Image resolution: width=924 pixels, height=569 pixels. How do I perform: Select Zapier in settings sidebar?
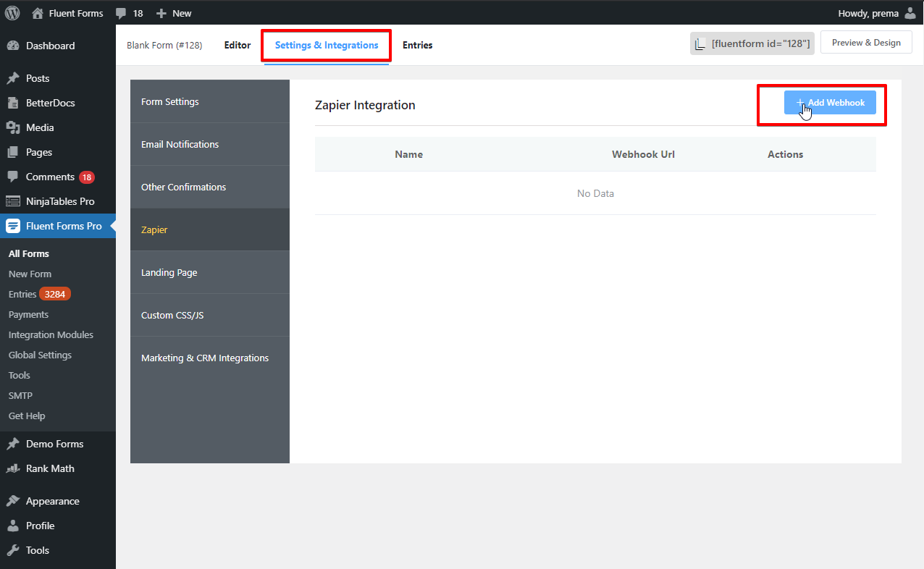[x=210, y=229]
